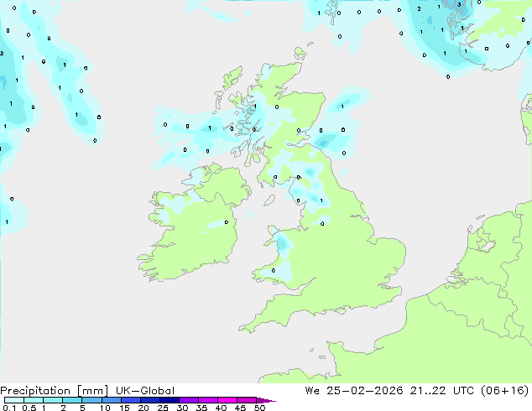Screen dimensions: 532x411
Task: Click the "35" legend scale label
Action: [201, 408]
